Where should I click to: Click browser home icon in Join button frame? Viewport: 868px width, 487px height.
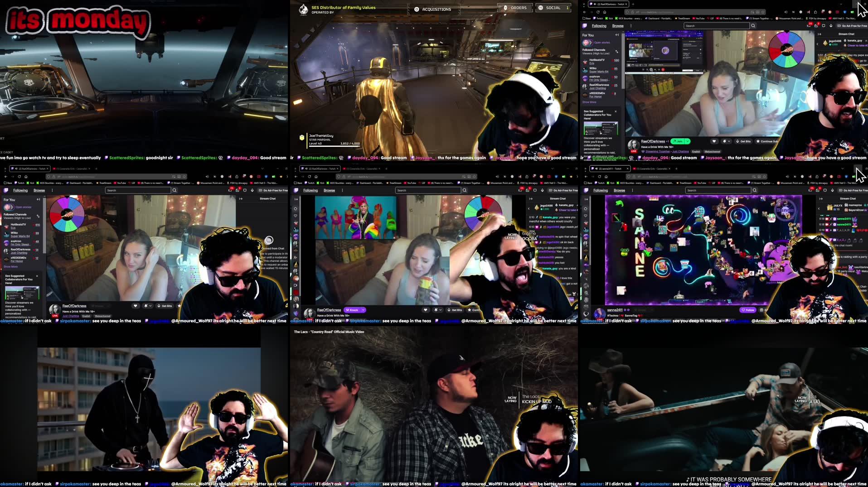(x=604, y=12)
